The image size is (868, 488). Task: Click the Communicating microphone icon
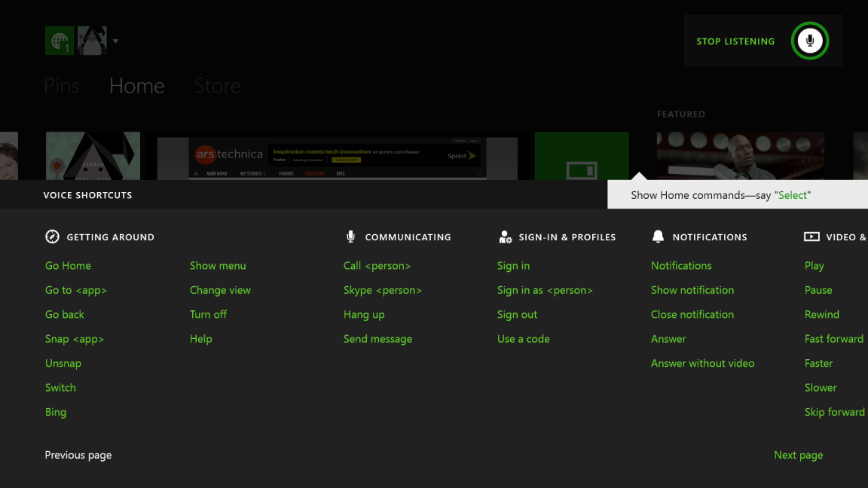point(350,236)
